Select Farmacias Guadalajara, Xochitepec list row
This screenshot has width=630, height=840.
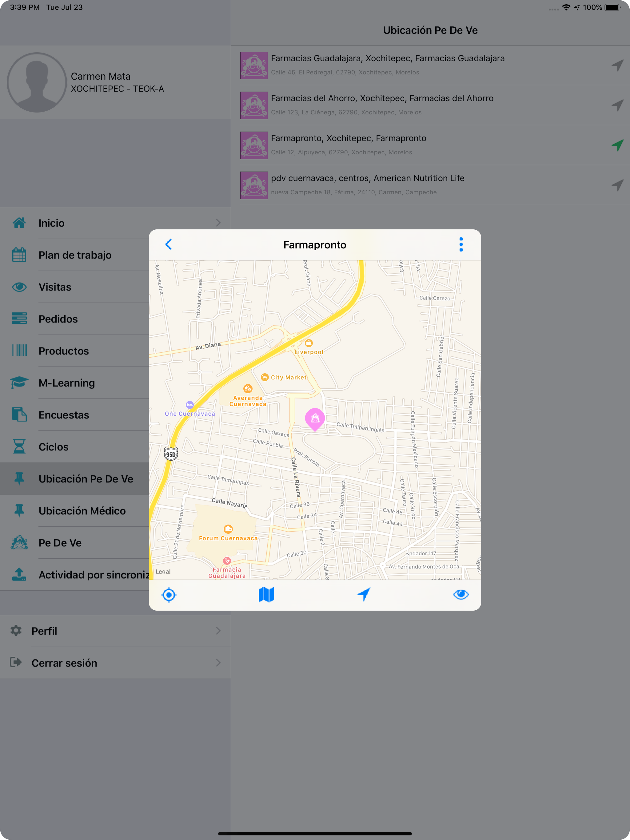pyautogui.click(x=430, y=65)
